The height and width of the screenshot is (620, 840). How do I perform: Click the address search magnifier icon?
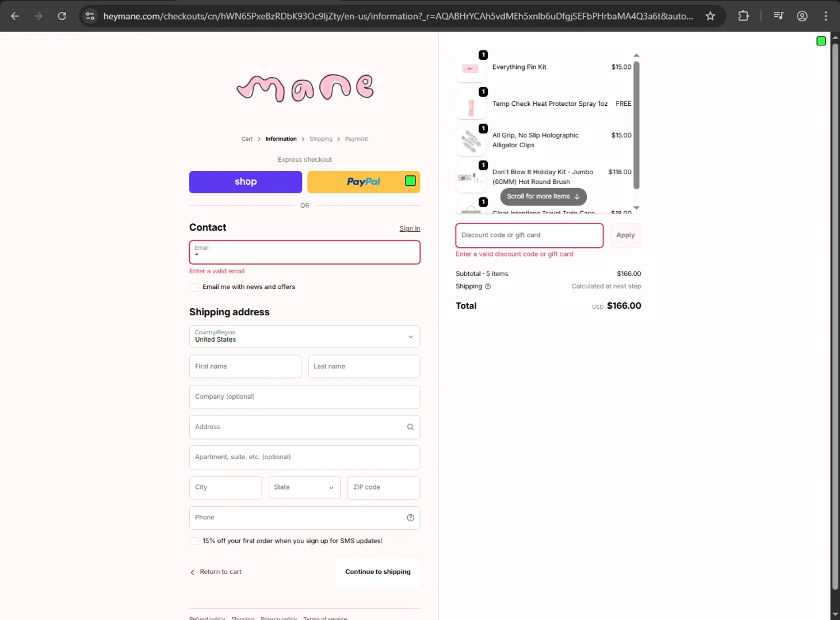(410, 427)
